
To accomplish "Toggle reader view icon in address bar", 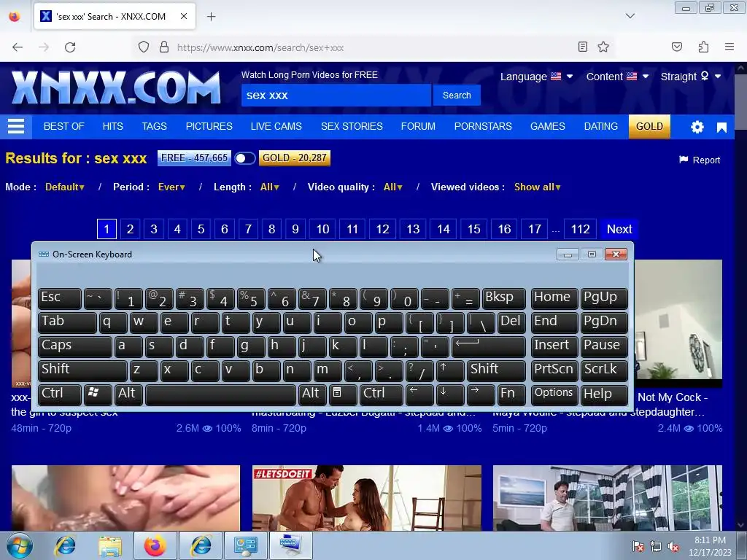I will point(583,47).
